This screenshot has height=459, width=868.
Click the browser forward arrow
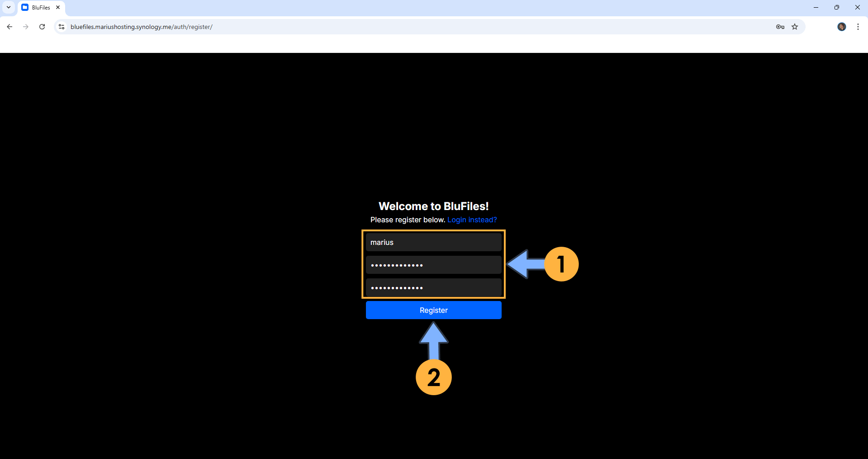click(x=26, y=27)
